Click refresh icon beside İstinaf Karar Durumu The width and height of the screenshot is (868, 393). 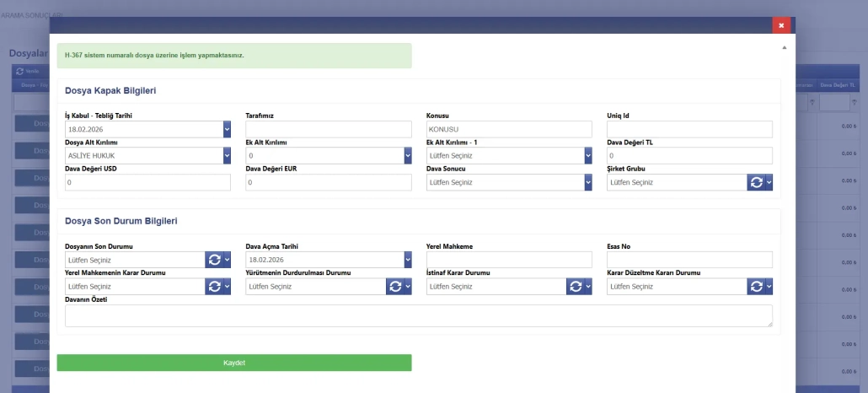(x=576, y=287)
